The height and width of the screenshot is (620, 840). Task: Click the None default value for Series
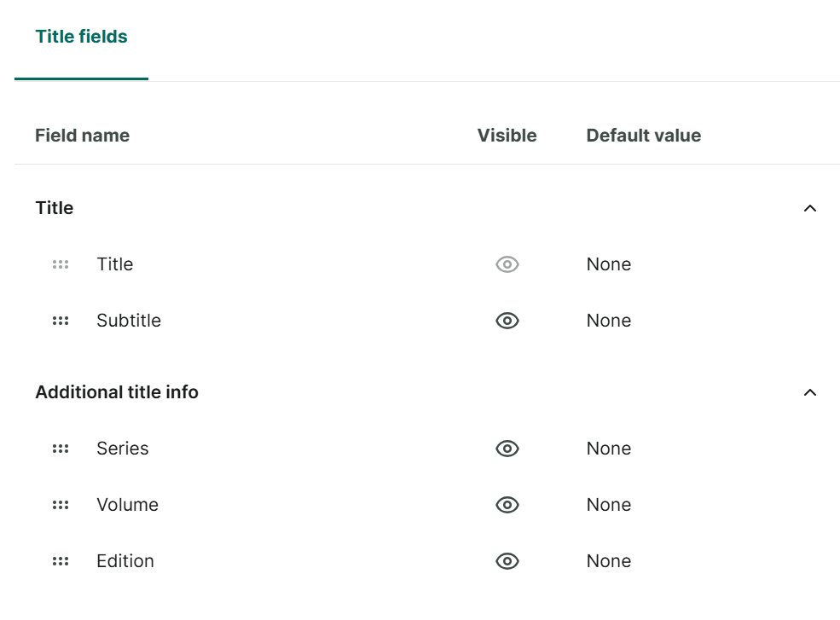(x=609, y=449)
